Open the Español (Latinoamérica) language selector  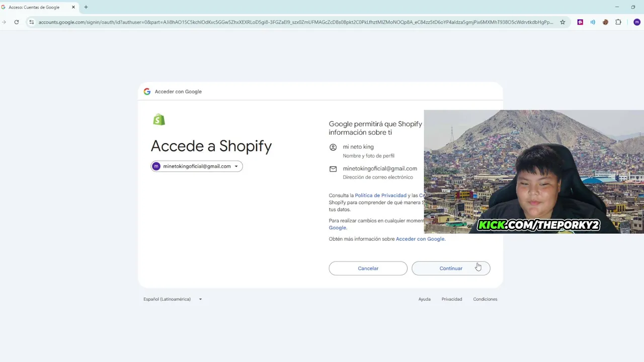(x=173, y=299)
